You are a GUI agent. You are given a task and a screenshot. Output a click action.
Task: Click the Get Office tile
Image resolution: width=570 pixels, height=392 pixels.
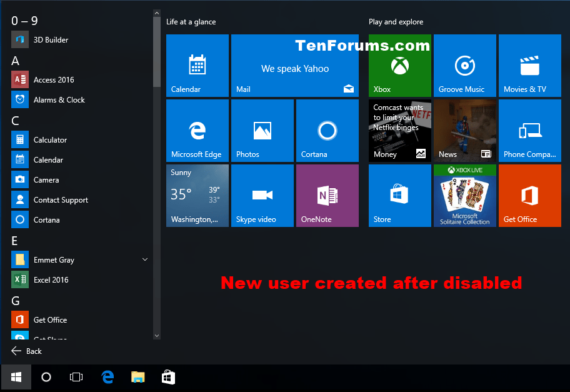click(529, 195)
